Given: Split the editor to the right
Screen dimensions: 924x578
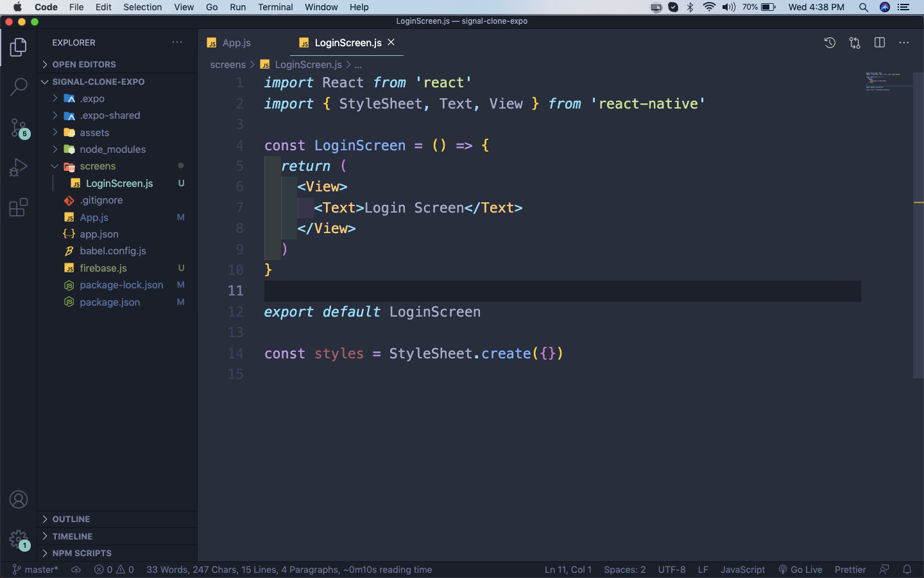Looking at the screenshot, I should (x=880, y=43).
